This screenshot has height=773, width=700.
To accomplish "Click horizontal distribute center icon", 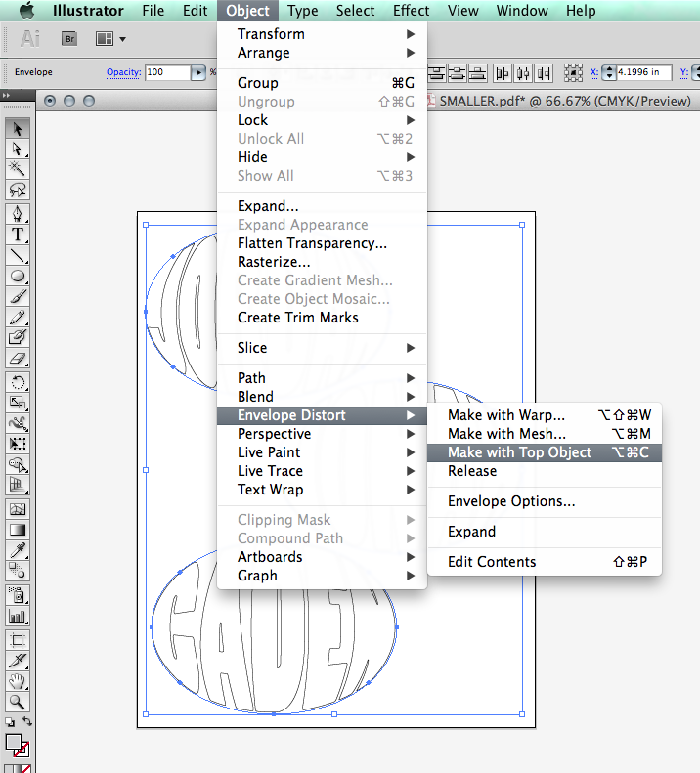I will point(523,73).
